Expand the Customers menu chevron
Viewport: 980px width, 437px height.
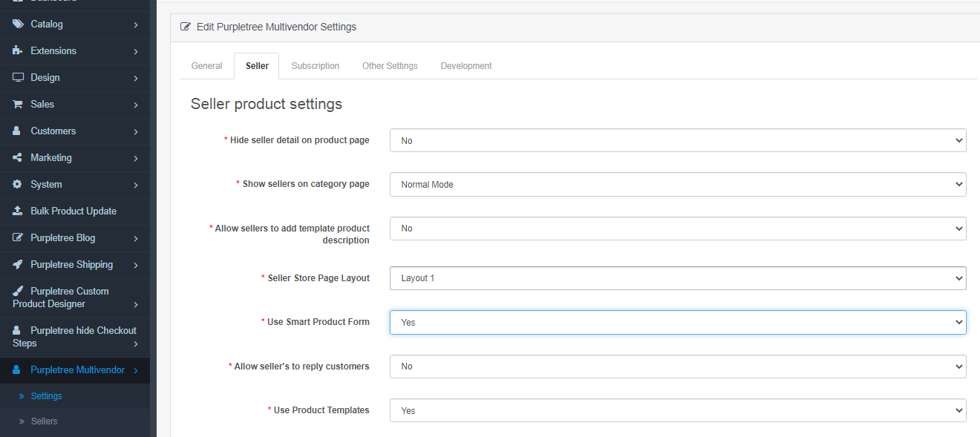[x=136, y=131]
